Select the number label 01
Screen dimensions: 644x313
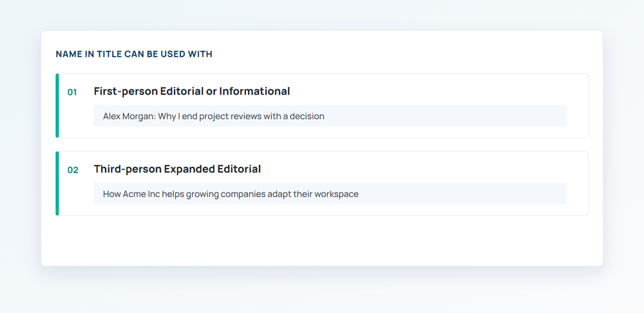72,93
